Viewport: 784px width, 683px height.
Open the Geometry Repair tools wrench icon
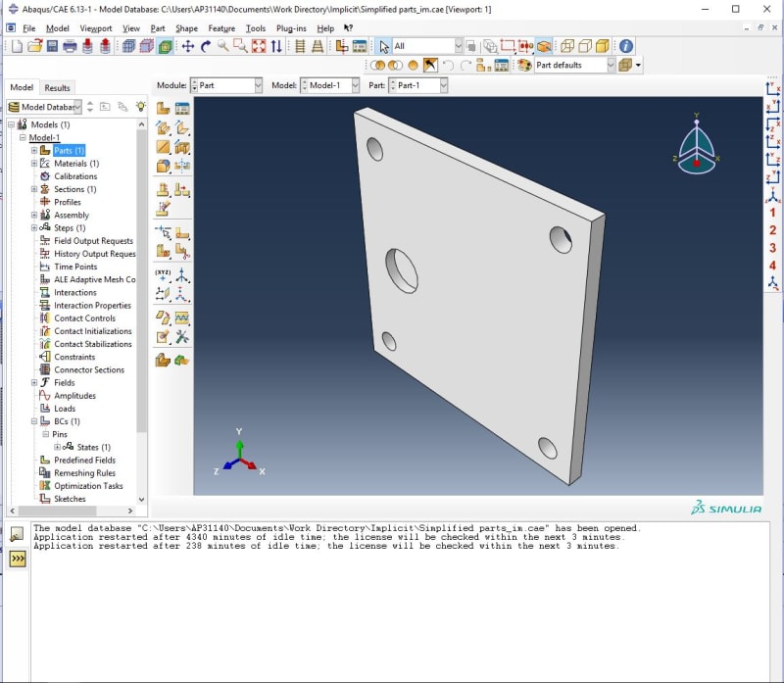(x=182, y=337)
